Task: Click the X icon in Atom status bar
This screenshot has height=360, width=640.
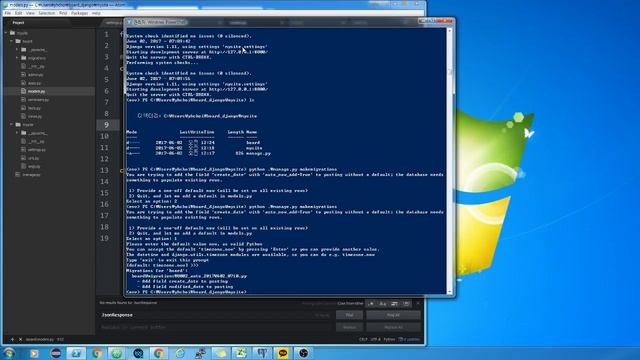Action: 20,339
